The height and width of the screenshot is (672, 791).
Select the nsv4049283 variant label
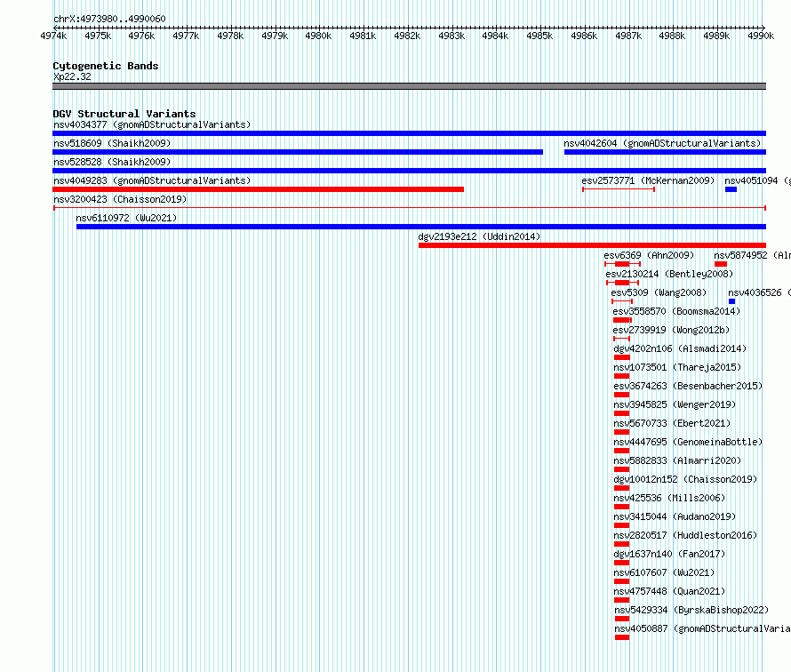click(x=152, y=180)
